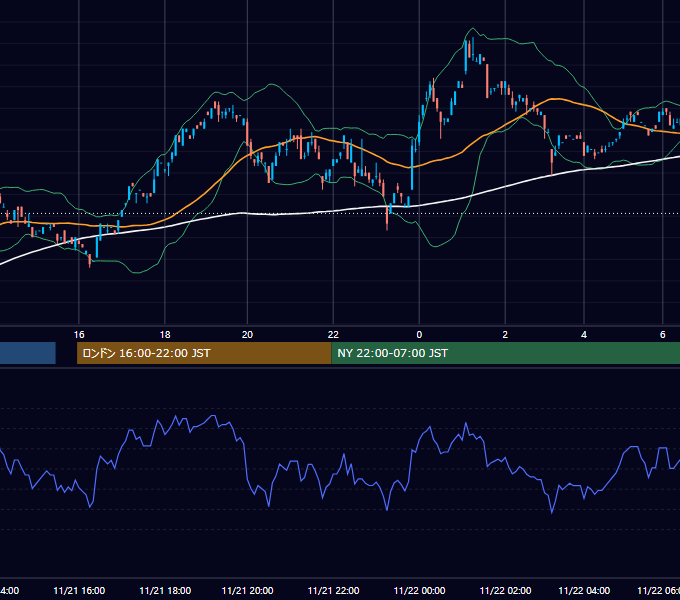Click the London 16:00-22:00 JST session bar
Viewport: 680px width, 600px height.
pyautogui.click(x=204, y=353)
